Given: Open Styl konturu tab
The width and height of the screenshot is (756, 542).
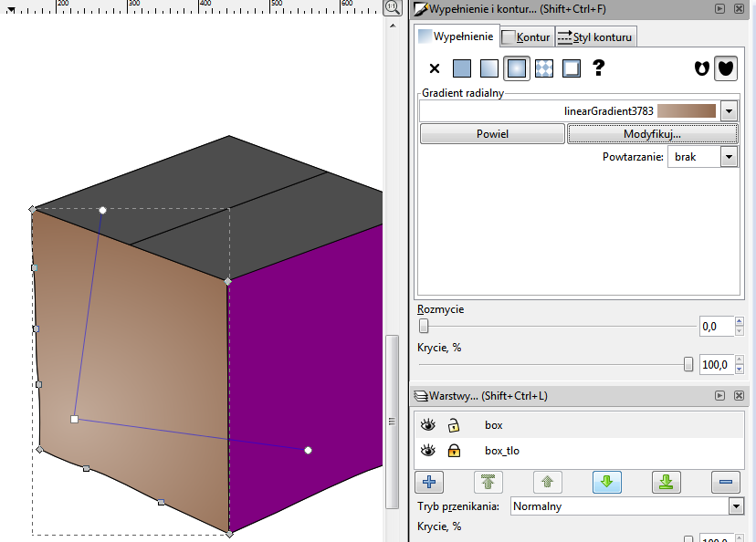Looking at the screenshot, I should click(x=596, y=37).
